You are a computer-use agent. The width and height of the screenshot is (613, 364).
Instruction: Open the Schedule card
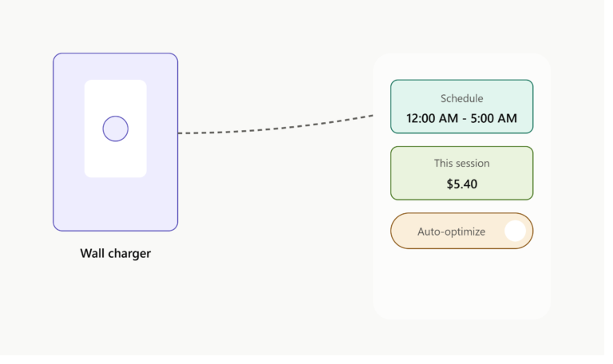click(x=461, y=107)
